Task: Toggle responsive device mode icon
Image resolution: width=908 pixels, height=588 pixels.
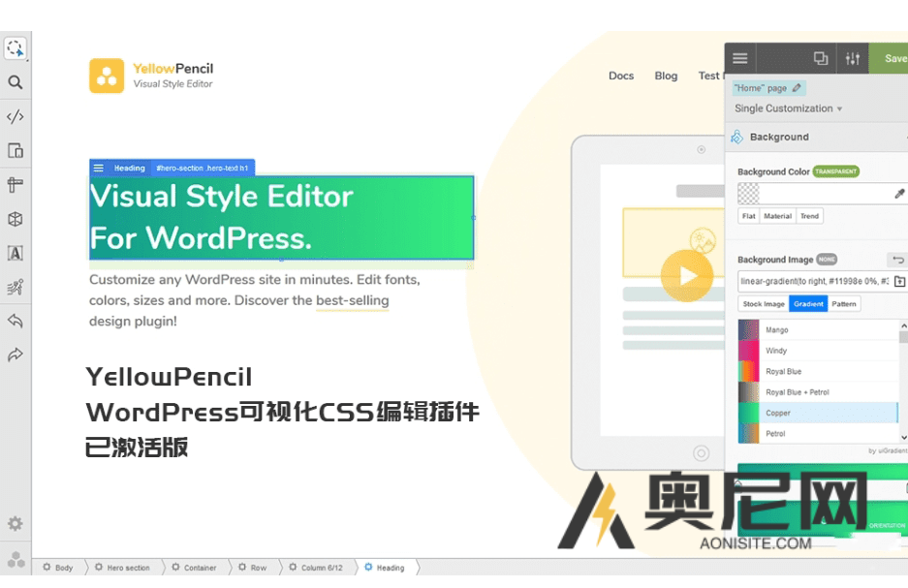Action: pos(16,150)
